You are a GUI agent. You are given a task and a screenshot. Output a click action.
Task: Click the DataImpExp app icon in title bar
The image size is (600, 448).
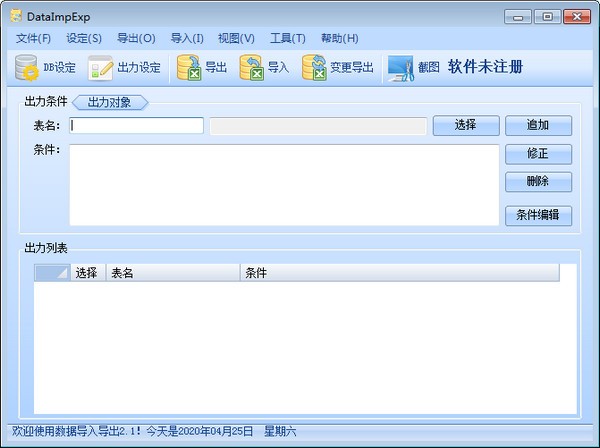[x=16, y=16]
